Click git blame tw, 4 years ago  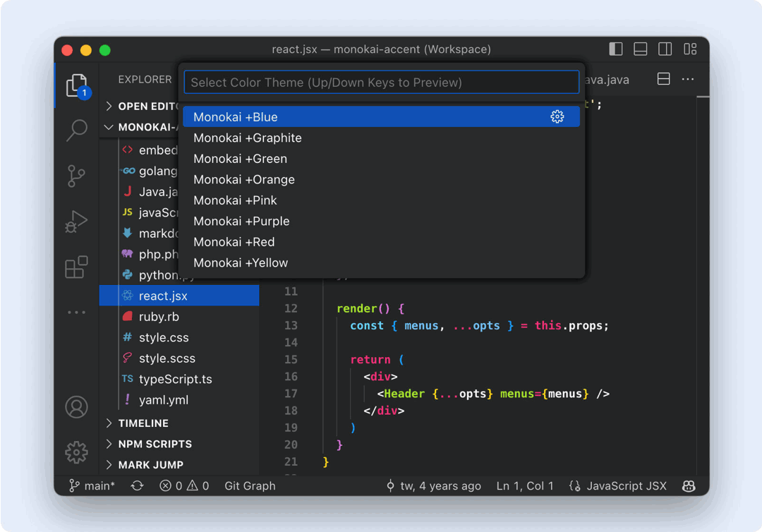[433, 486]
